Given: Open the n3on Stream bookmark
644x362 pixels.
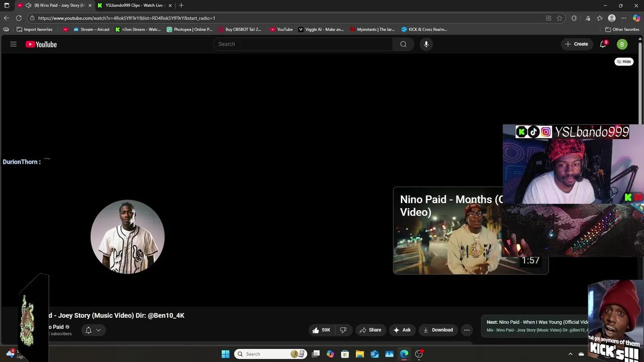Looking at the screenshot, I should pos(138,30).
